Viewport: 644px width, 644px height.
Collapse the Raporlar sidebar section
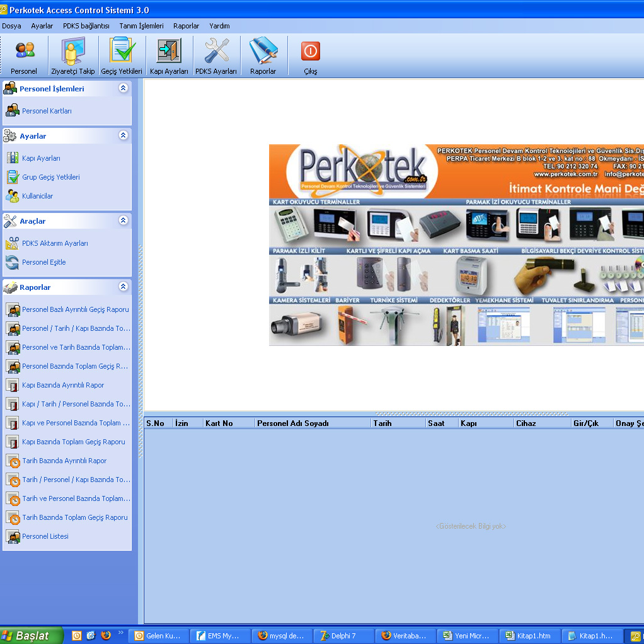pyautogui.click(x=123, y=287)
